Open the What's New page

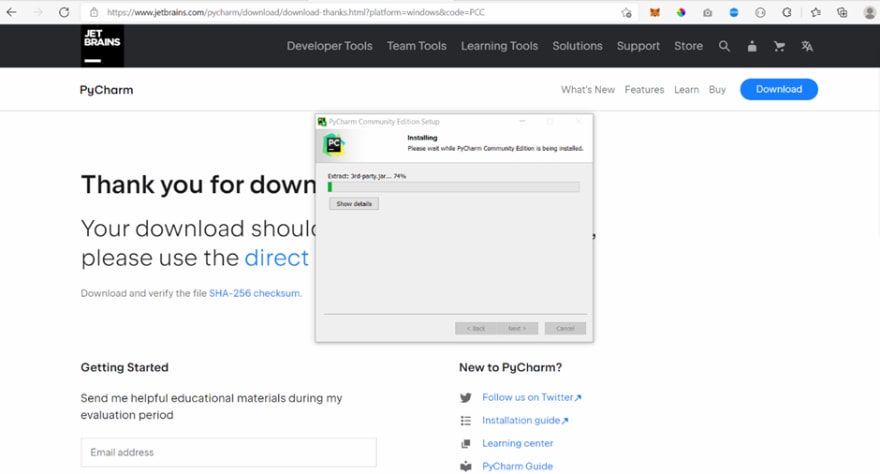tap(588, 90)
